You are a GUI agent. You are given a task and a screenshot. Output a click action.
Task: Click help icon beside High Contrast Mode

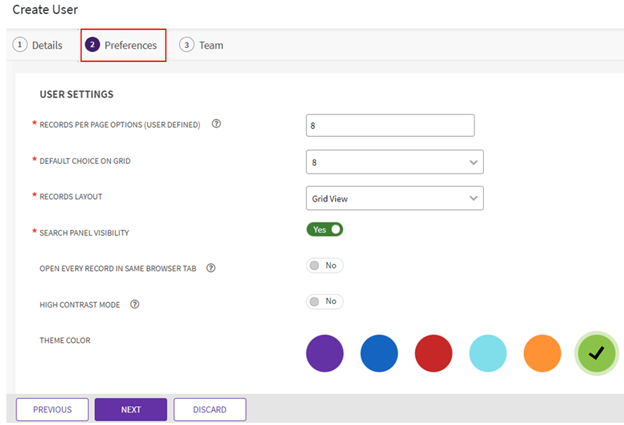134,304
